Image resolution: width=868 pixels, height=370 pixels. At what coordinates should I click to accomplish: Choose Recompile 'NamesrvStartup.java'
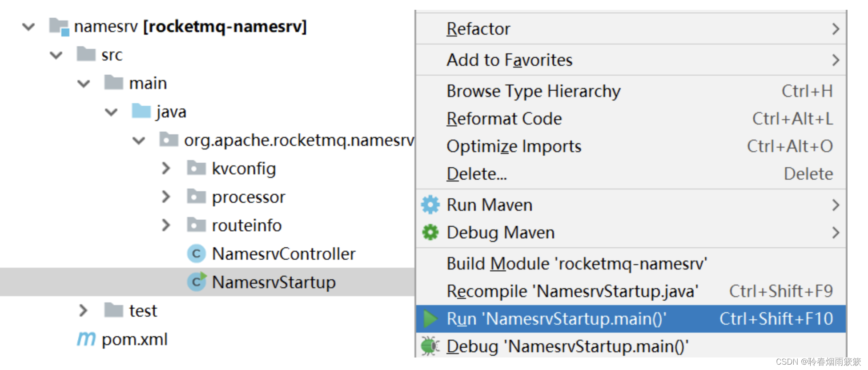pos(631,291)
